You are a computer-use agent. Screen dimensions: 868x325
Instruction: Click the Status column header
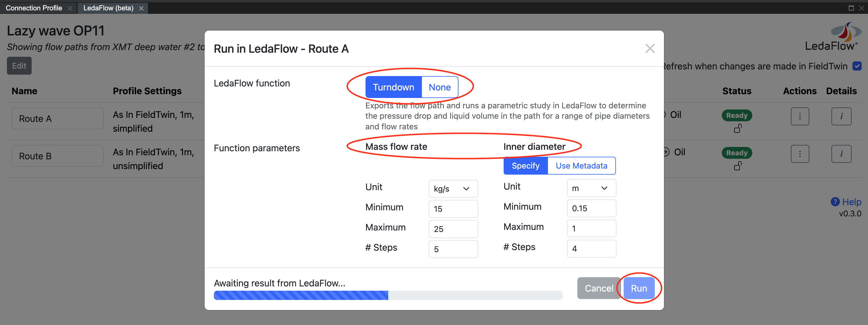736,91
